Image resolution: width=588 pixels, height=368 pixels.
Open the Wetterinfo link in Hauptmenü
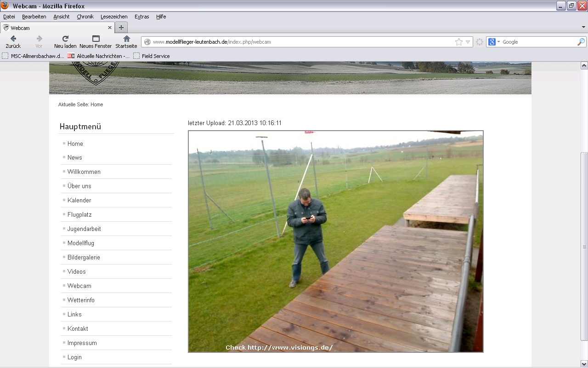pyautogui.click(x=81, y=300)
